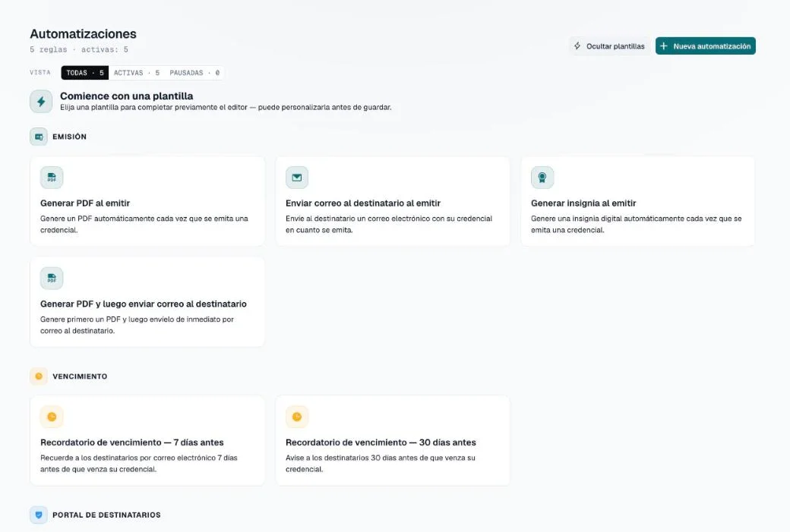This screenshot has width=790, height=532.
Task: Click the 'Elija una plantilla para completar' description
Action: (x=226, y=107)
